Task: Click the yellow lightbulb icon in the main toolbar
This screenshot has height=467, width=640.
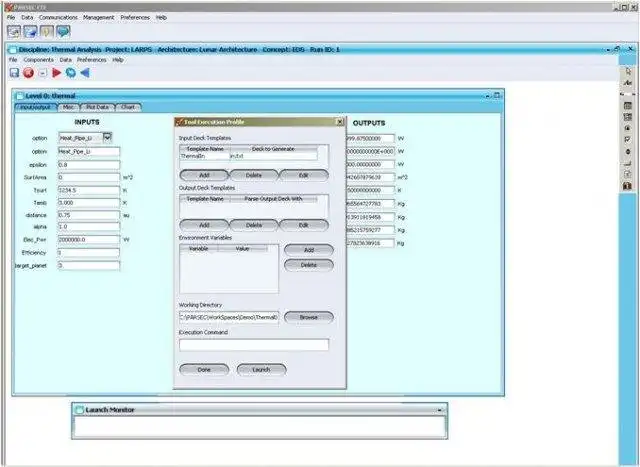Action: click(x=47, y=32)
